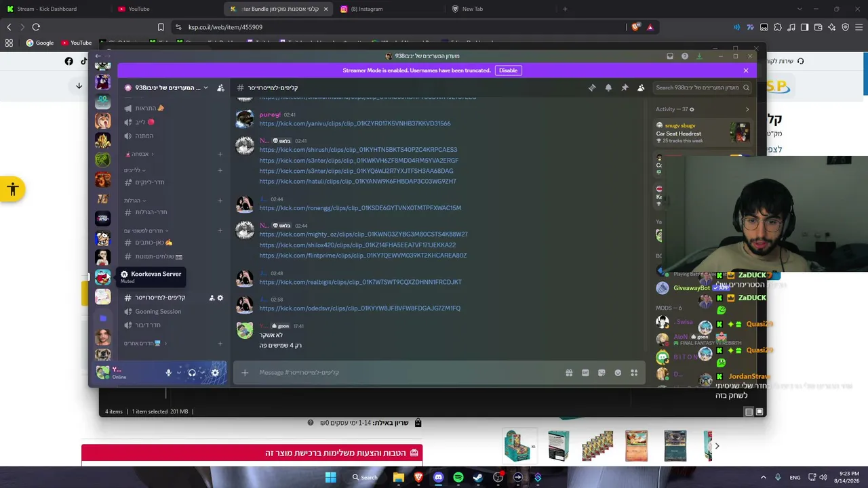Viewport: 868px width, 488px height.
Task: Collapse the לייבים channel category
Action: pyautogui.click(x=135, y=170)
